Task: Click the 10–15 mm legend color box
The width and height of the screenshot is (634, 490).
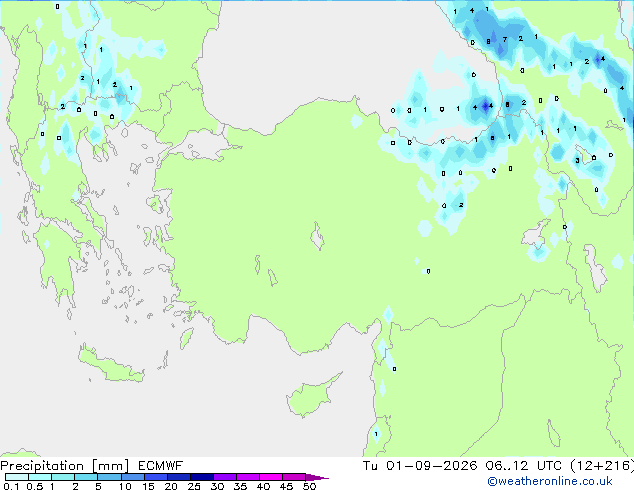Action: (x=132, y=477)
